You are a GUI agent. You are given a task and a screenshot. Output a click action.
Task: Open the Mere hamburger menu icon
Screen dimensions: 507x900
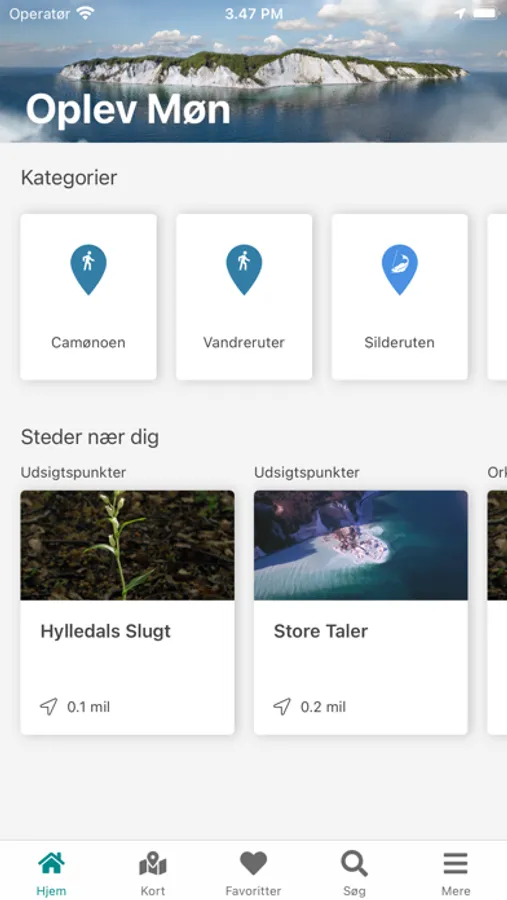[x=455, y=863]
